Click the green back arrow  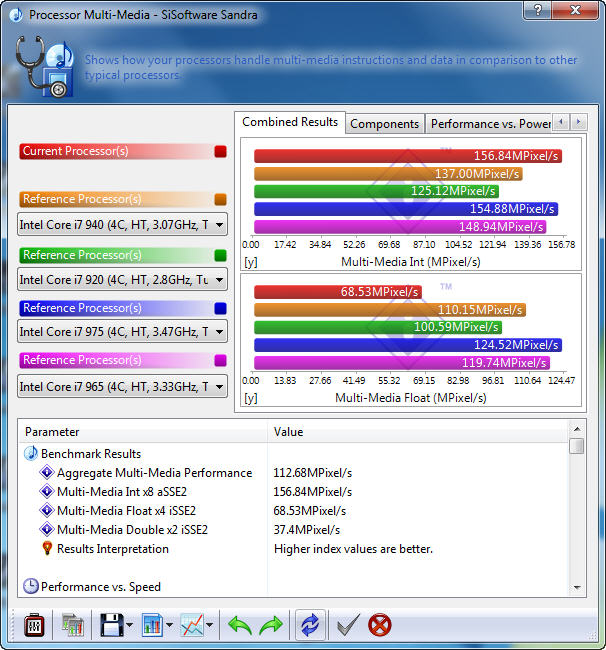[x=240, y=626]
